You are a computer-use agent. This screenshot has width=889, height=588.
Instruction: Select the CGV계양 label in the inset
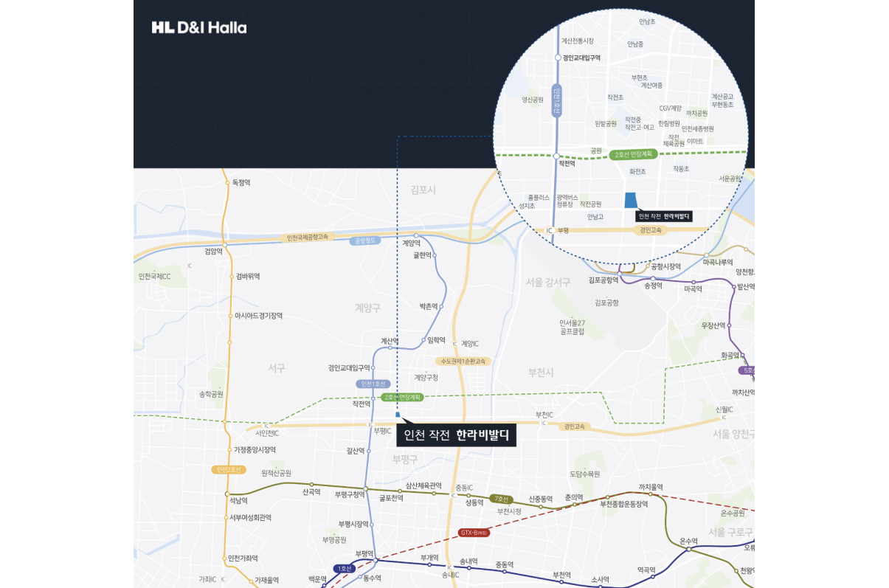(671, 108)
